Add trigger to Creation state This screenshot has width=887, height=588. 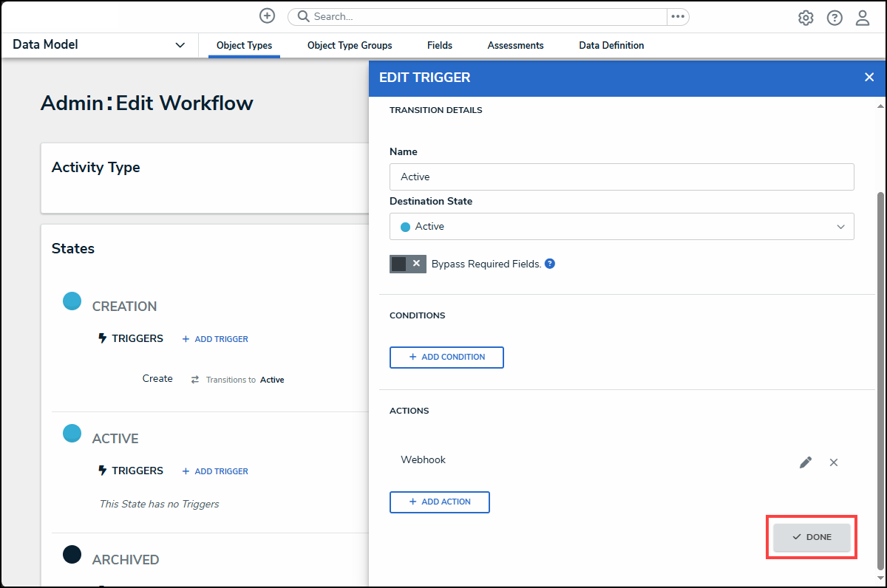pos(215,339)
